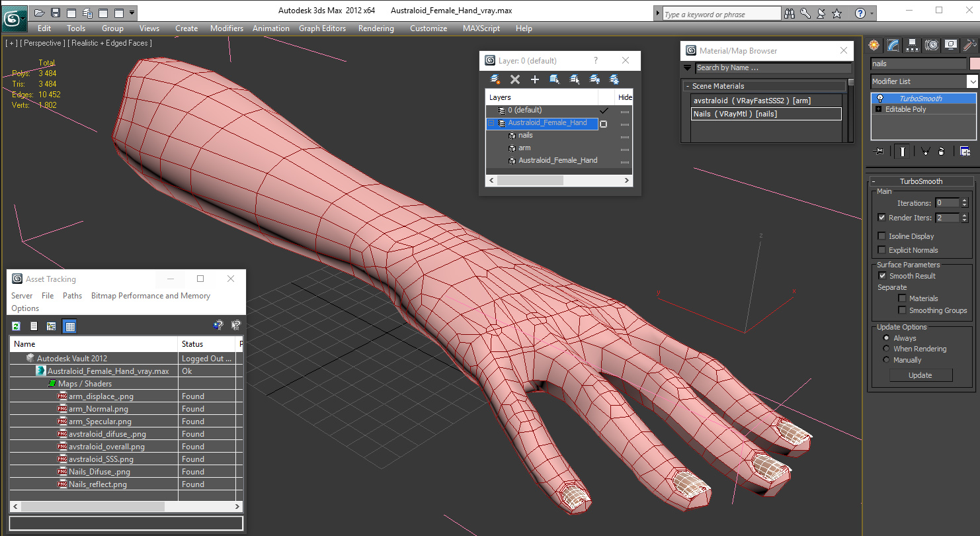Viewport: 980px width, 536px height.
Task: Open the Display command panel tab
Action: [951, 45]
